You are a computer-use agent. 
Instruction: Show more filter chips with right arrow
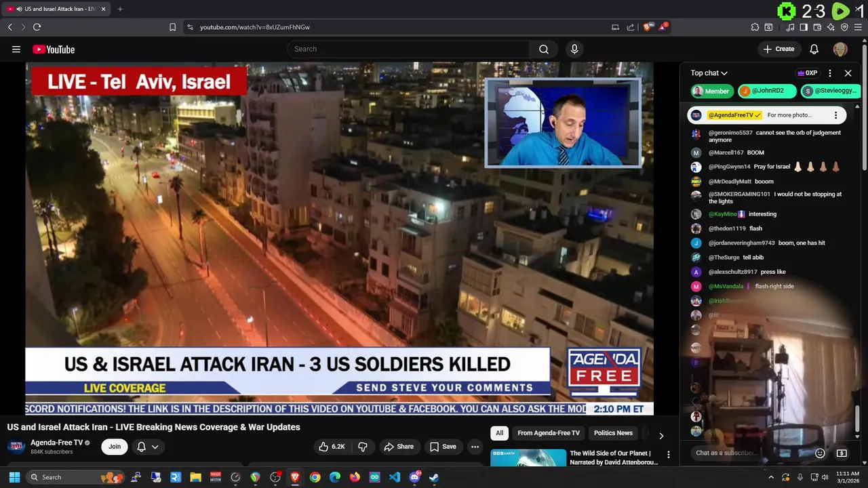pyautogui.click(x=661, y=436)
